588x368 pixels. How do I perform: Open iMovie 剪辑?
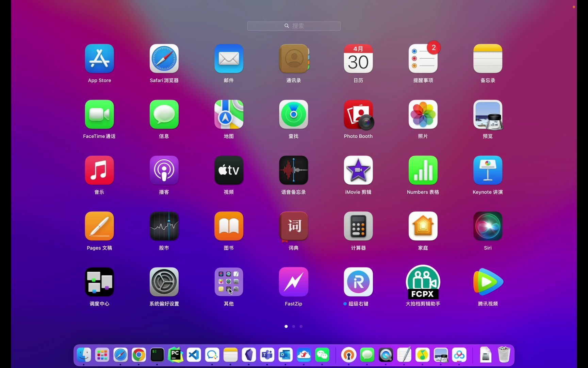(358, 170)
